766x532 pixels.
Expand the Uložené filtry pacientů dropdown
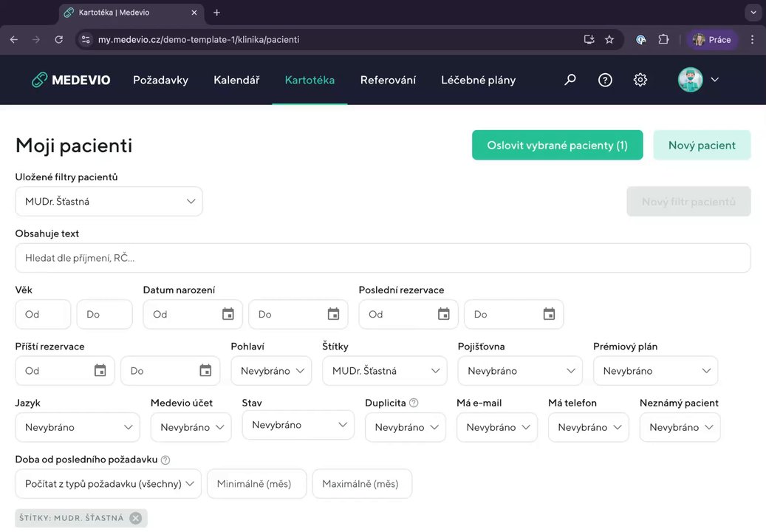point(109,201)
